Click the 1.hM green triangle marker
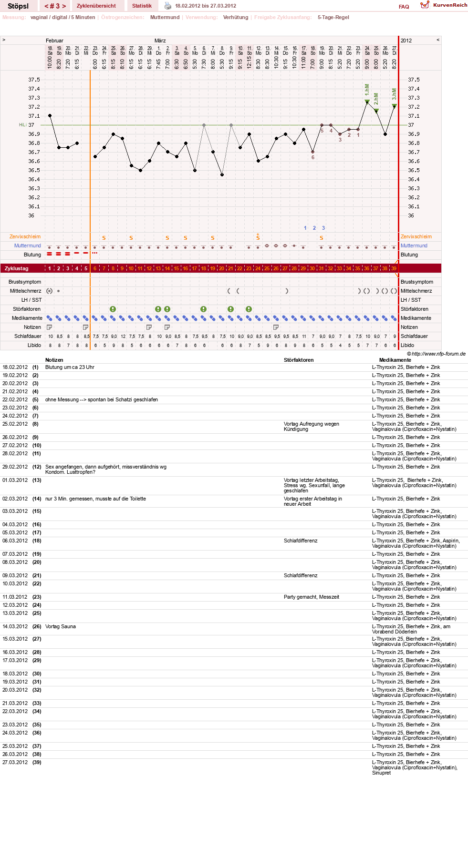Image resolution: width=468 pixels, height=868 pixels. pos(367,102)
